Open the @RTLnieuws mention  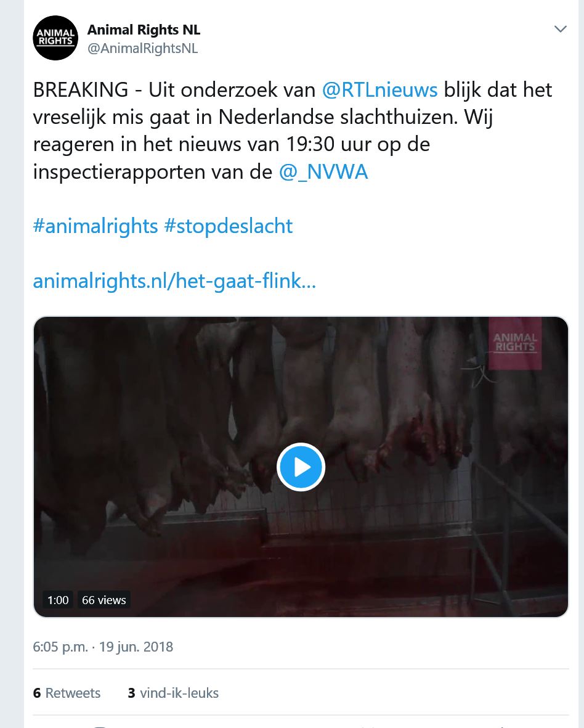pos(380,90)
